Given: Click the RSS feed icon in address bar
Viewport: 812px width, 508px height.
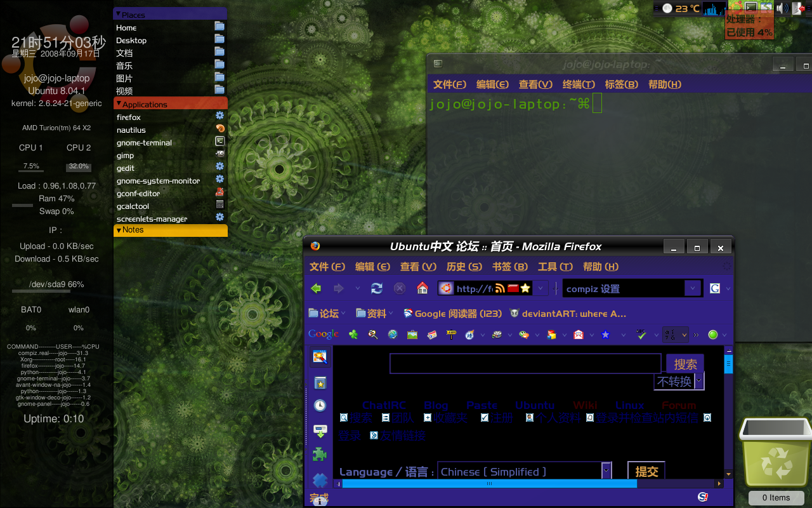Looking at the screenshot, I should (x=500, y=288).
